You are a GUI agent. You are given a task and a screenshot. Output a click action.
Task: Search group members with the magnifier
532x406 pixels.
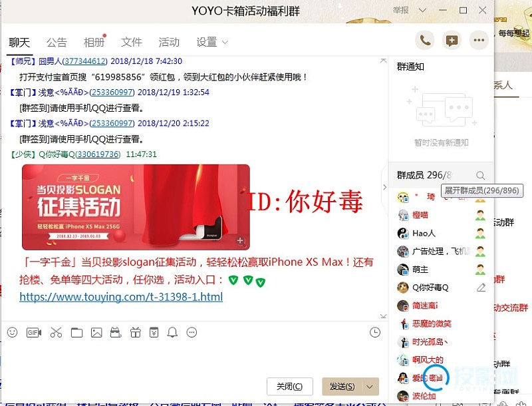(480, 175)
